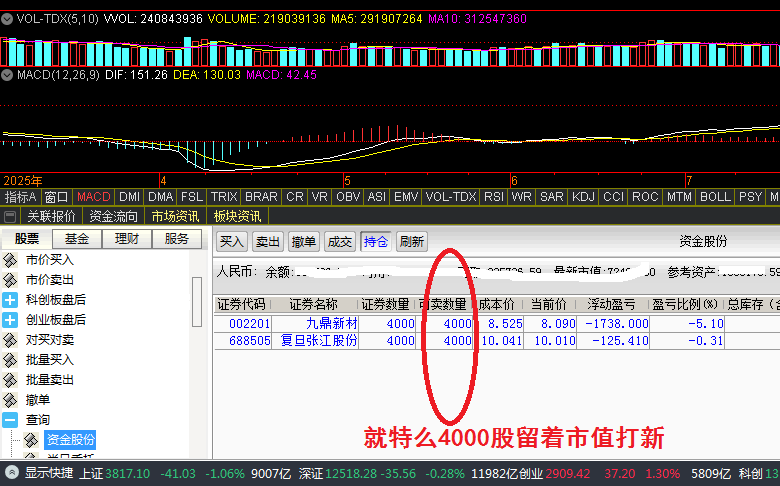
Task: Switch to PSY indicator
Action: click(750, 197)
